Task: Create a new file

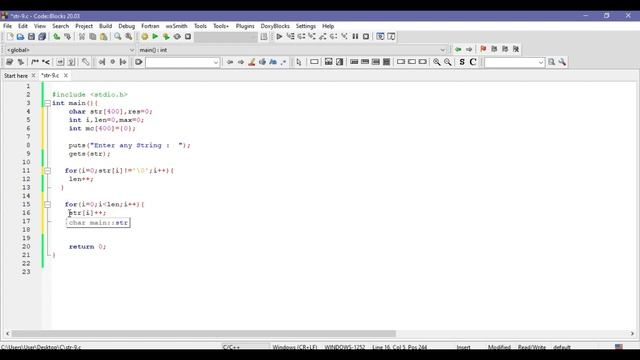Action: (10, 37)
